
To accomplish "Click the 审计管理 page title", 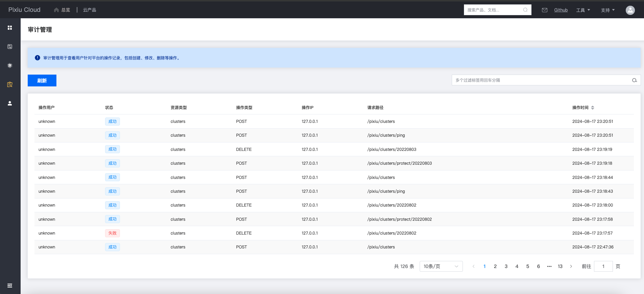I will point(40,30).
